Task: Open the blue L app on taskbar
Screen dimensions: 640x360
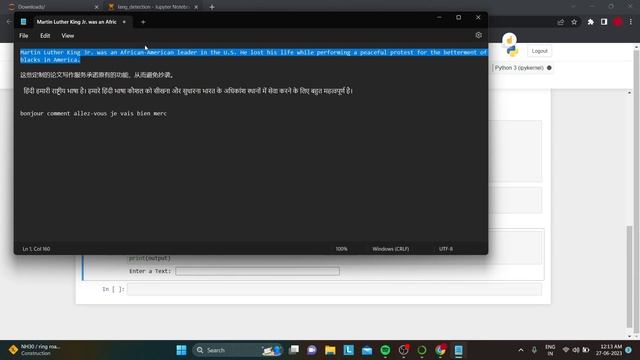Action: (349, 350)
